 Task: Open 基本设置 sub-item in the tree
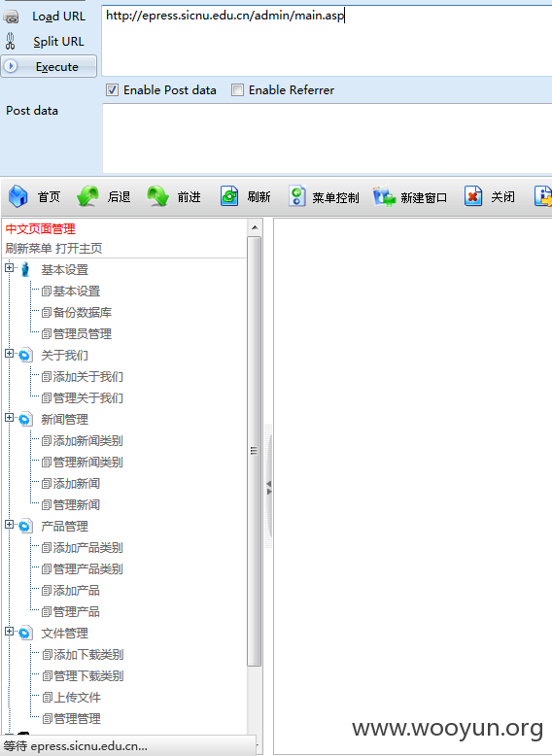pyautogui.click(x=77, y=292)
